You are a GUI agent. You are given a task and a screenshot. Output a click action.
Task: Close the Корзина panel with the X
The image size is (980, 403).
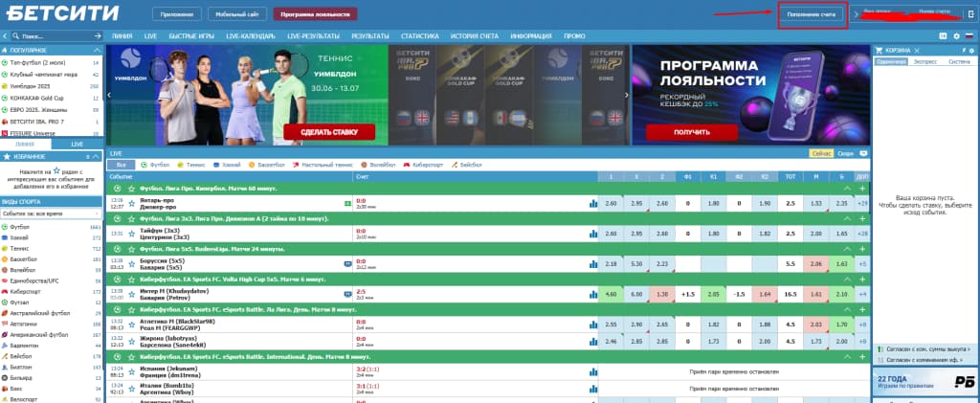point(917,50)
